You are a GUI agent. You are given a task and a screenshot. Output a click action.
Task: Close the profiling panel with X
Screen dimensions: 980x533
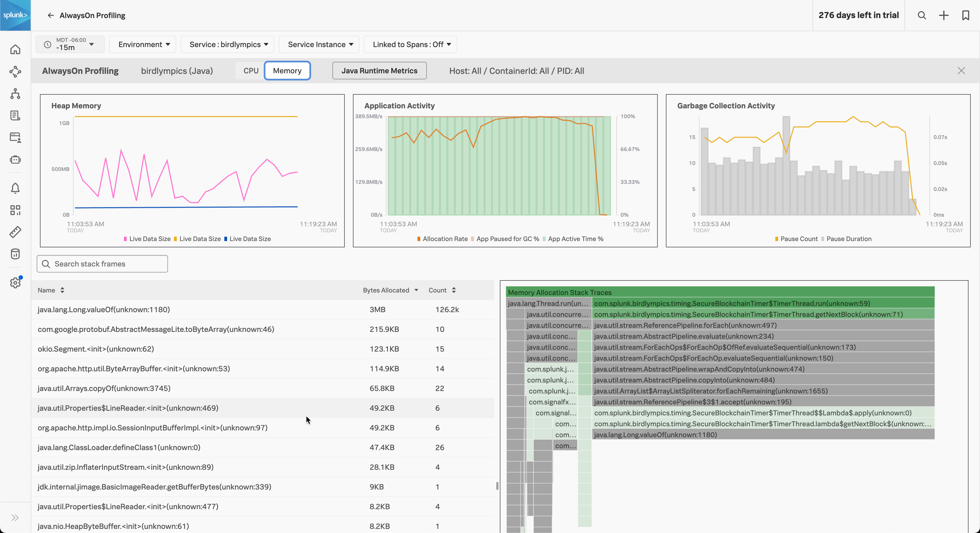(961, 71)
